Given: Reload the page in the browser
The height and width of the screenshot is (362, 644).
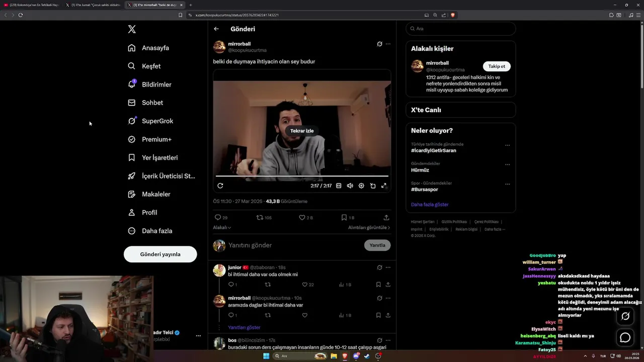Looking at the screenshot, I should pos(21,15).
